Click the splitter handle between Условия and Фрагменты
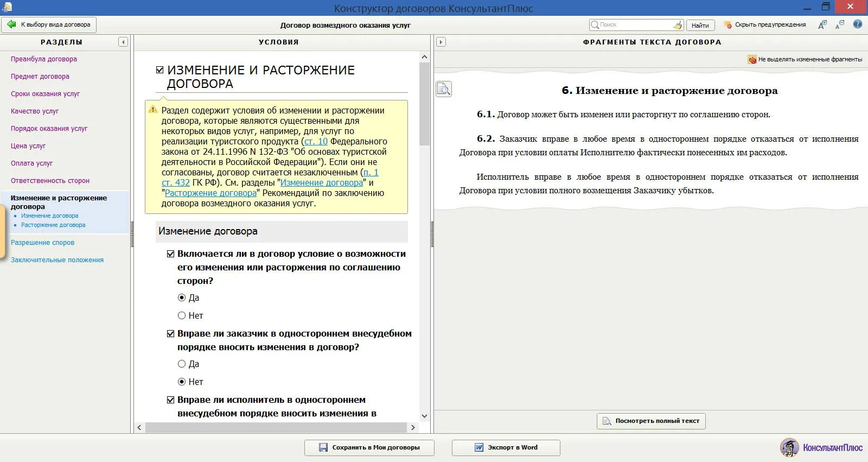The width and height of the screenshot is (868, 462). tap(432, 234)
